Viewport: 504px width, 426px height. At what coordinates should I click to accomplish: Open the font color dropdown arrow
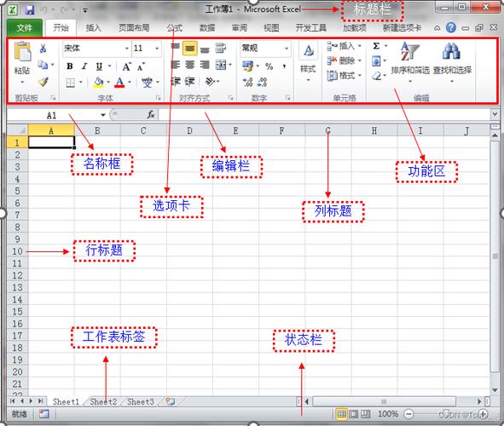[130, 83]
